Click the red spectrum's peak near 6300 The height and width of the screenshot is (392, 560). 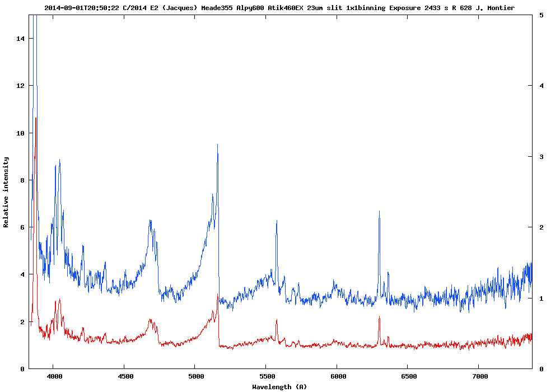click(x=379, y=317)
